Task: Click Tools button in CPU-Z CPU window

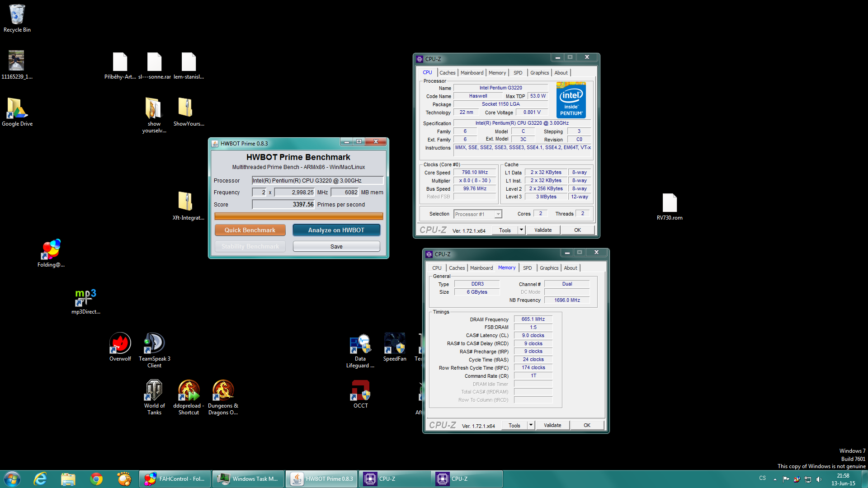Action: pos(505,230)
